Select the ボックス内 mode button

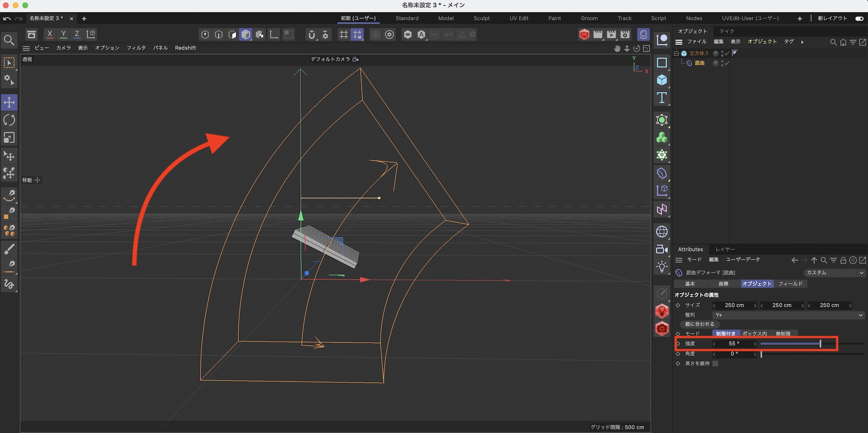tap(754, 334)
